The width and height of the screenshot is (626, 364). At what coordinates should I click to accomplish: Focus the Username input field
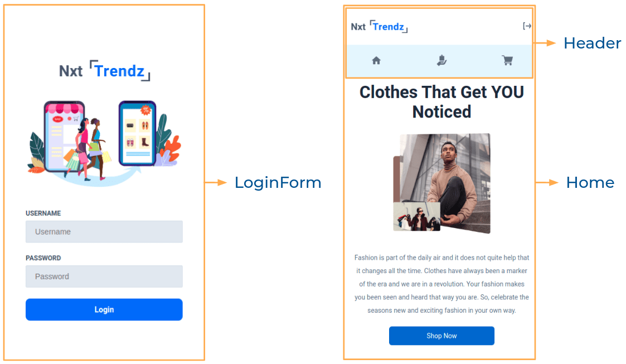tap(104, 231)
